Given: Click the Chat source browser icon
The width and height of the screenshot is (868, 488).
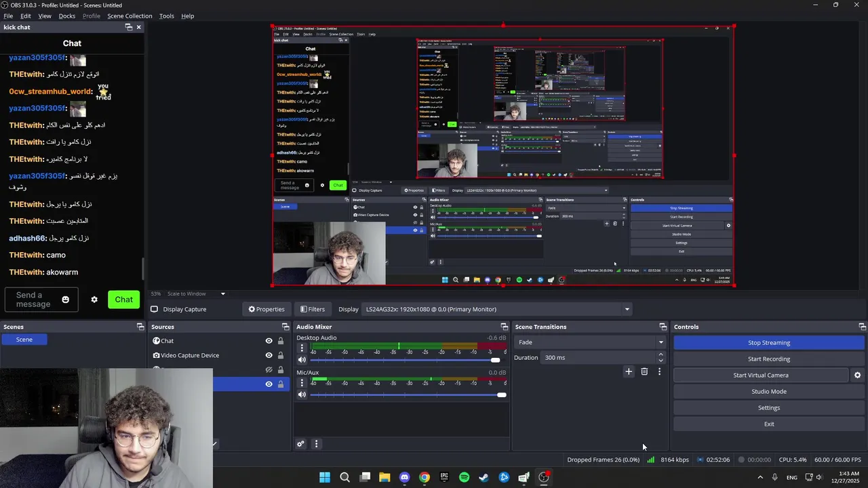Looking at the screenshot, I should pyautogui.click(x=157, y=341).
